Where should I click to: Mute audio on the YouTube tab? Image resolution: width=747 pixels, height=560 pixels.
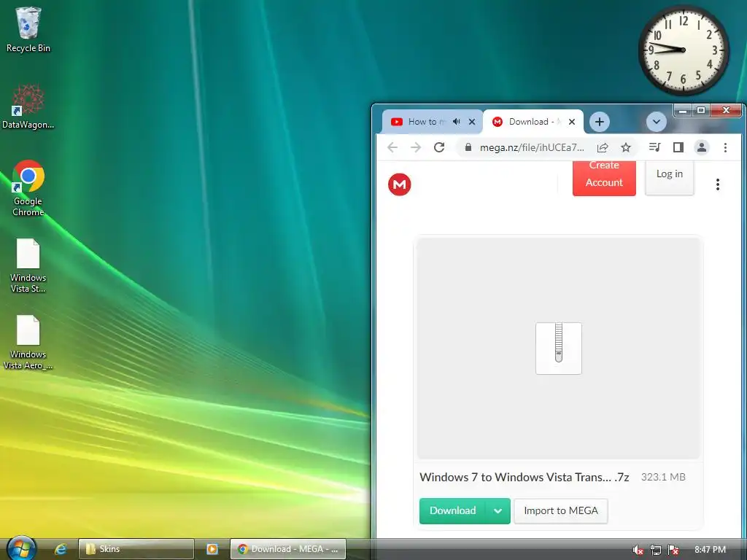457,122
